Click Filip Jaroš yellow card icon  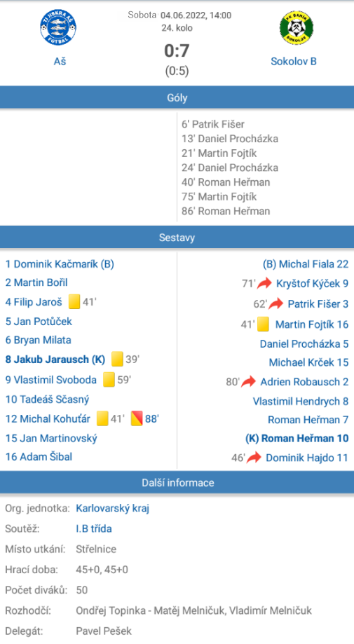(x=74, y=302)
